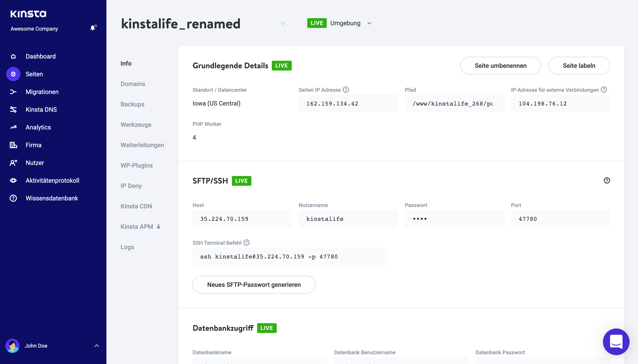Open Nutzer menu item
Image resolution: width=638 pixels, height=364 pixels.
pyautogui.click(x=35, y=163)
